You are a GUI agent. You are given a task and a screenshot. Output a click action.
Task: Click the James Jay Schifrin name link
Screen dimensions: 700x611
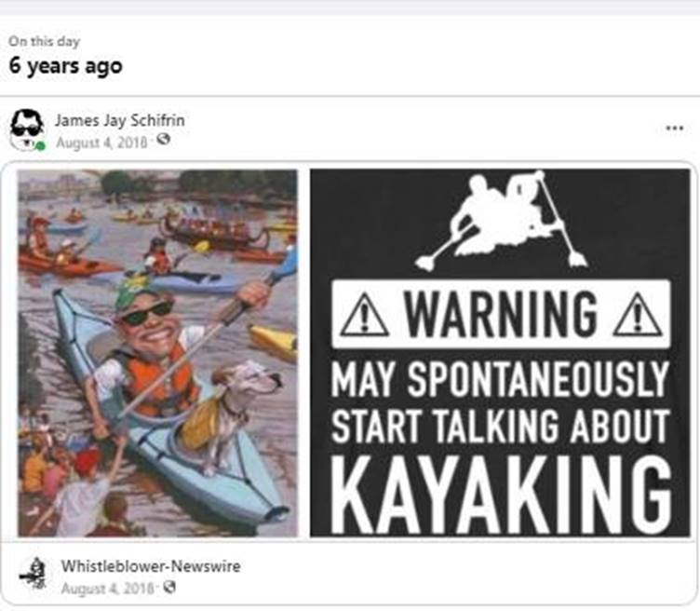(120, 120)
